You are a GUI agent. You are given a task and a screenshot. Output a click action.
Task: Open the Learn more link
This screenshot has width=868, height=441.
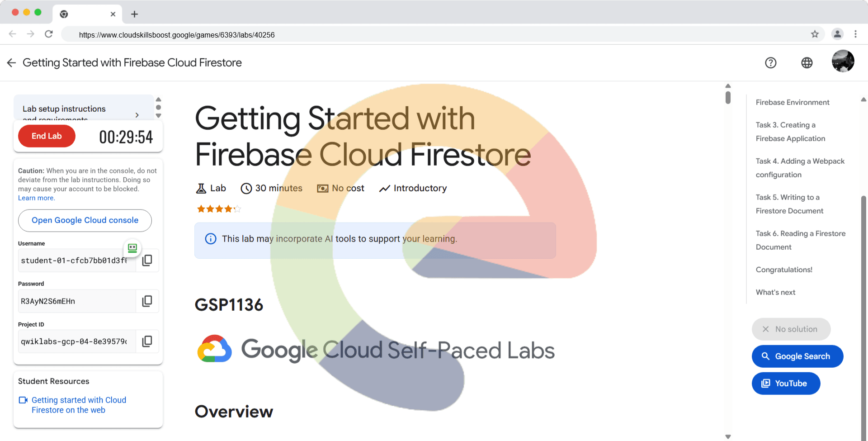(x=36, y=198)
